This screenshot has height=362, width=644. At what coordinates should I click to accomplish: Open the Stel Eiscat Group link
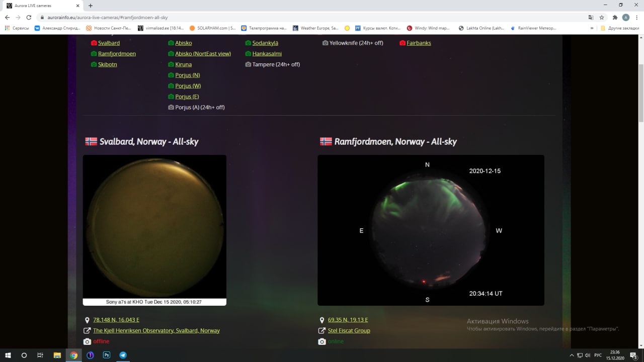pos(349,331)
